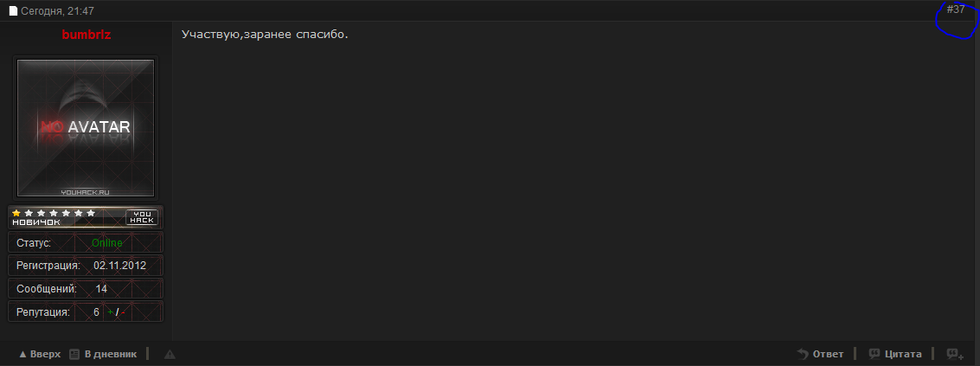The height and width of the screenshot is (366, 980).
Task: Click the Цитата quote button
Action: point(895,354)
